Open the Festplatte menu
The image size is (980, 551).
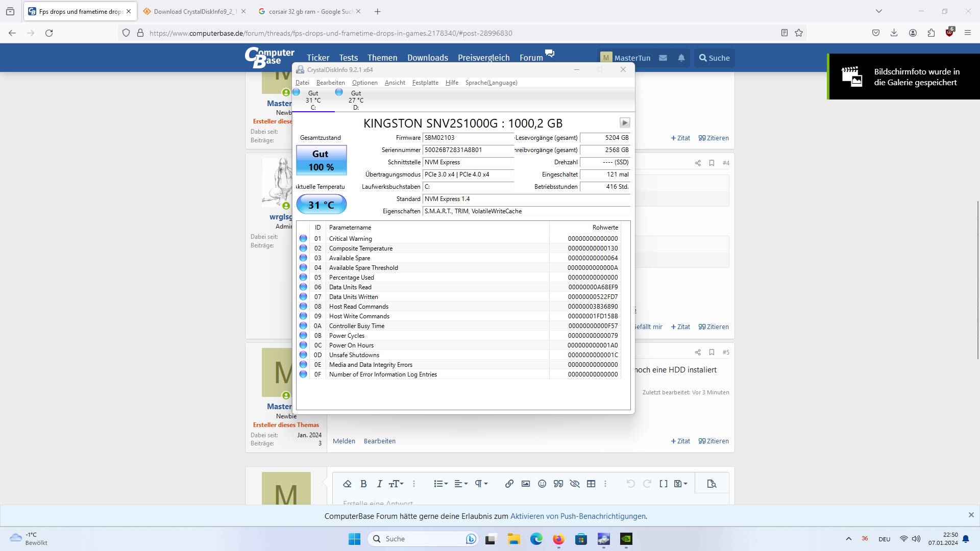[x=425, y=83]
